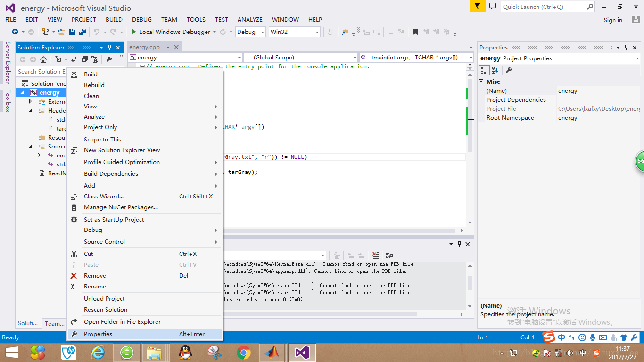
Task: Click the Root Namespace value field
Action: pyautogui.click(x=598, y=118)
